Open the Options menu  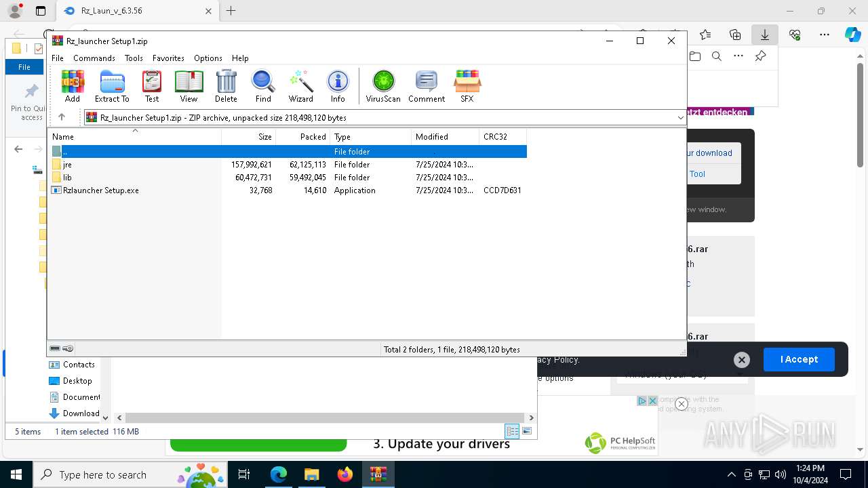(208, 58)
